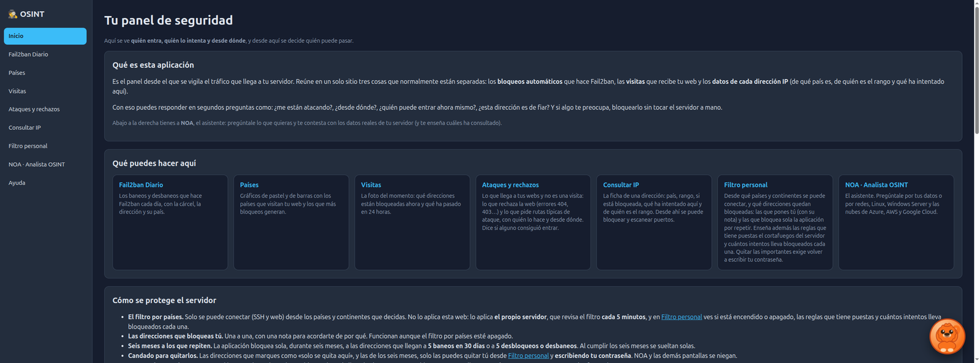
Task: Open Filtro personal in the sidebar
Action: [x=45, y=146]
